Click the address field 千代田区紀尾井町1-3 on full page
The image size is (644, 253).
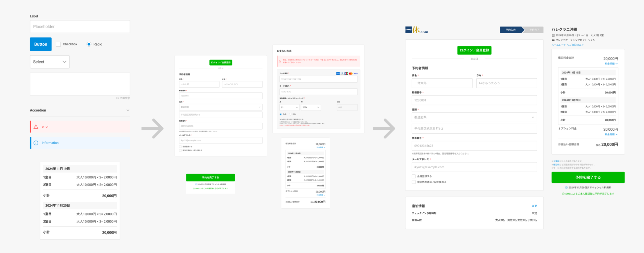pyautogui.click(x=474, y=129)
